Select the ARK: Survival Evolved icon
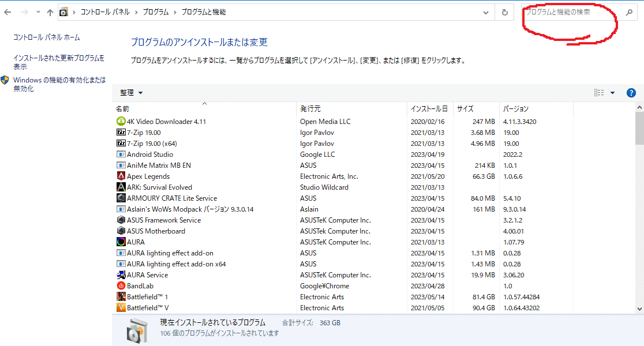Screen dimensions: 644x346 click(x=121, y=187)
